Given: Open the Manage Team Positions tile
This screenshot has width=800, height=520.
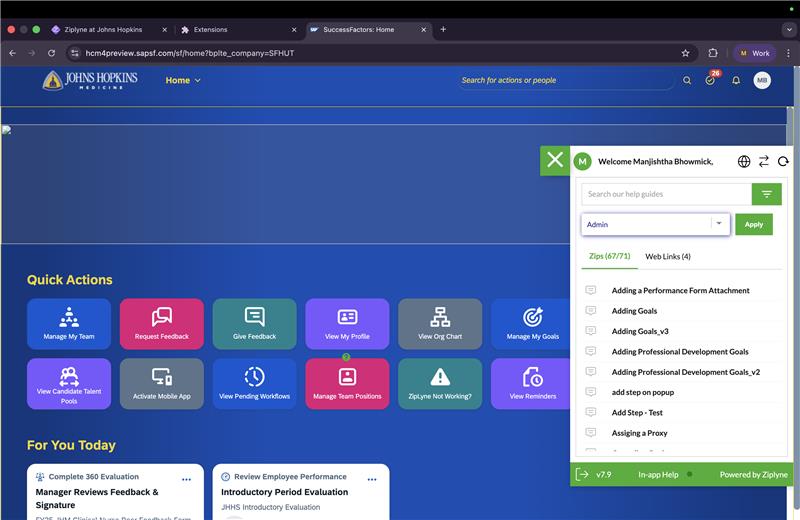Looking at the screenshot, I should click(347, 384).
